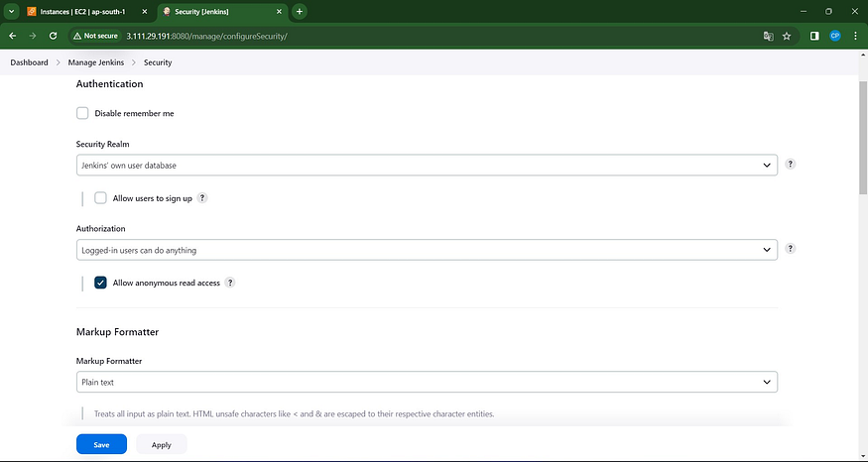Click the browser forward arrow

(x=33, y=36)
